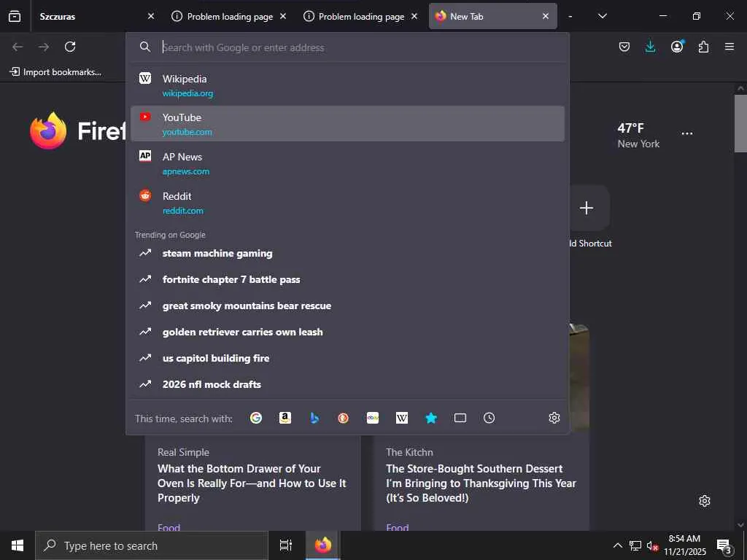Search this time with Google
Viewport: 747px width, 560px height.
point(256,418)
